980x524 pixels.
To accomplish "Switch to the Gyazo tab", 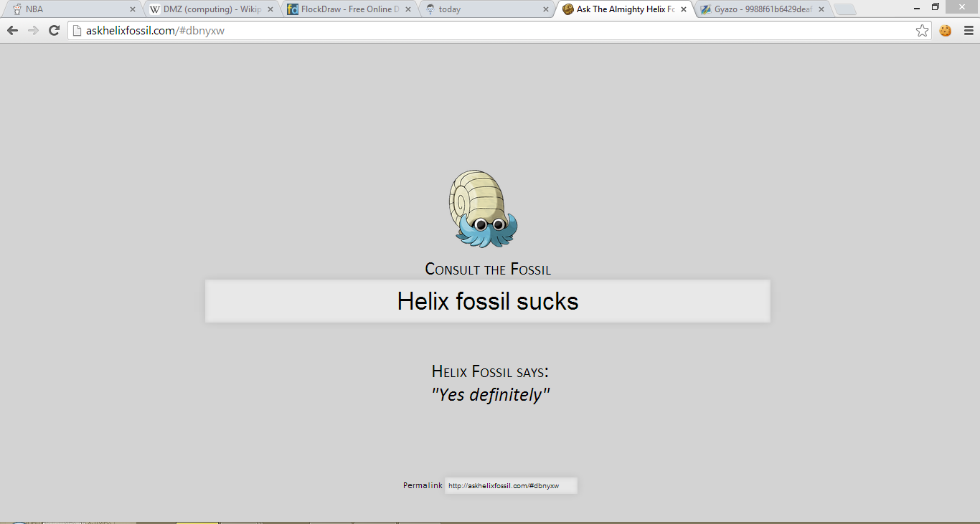I will click(762, 9).
